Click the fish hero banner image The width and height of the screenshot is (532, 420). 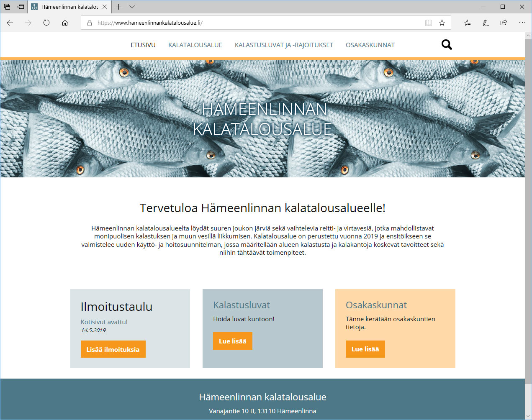click(x=262, y=119)
